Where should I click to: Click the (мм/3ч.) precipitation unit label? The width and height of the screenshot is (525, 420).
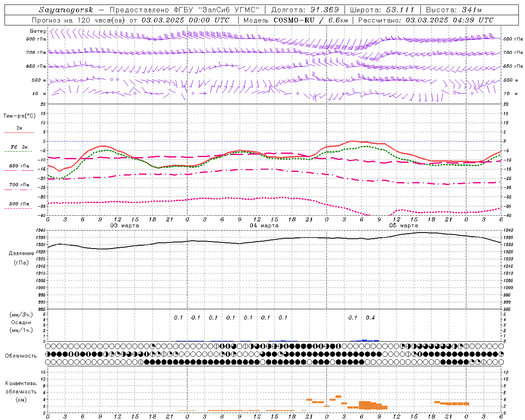(x=21, y=315)
